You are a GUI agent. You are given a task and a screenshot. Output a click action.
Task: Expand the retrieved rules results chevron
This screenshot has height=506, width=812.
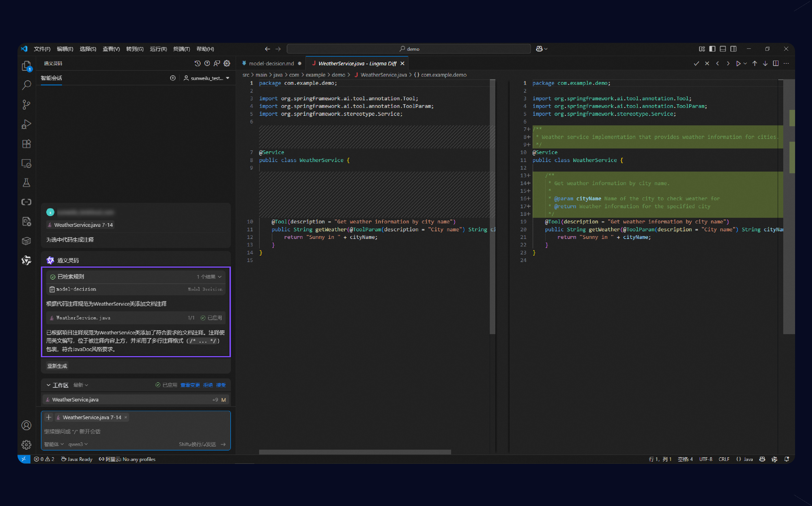coord(220,277)
